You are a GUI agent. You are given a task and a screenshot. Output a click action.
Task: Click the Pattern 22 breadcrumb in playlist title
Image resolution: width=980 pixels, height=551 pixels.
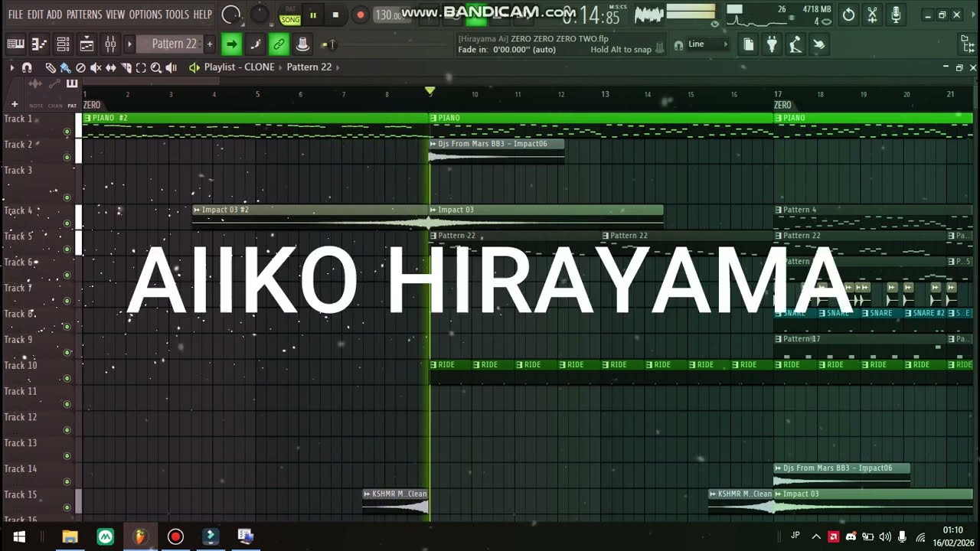309,67
